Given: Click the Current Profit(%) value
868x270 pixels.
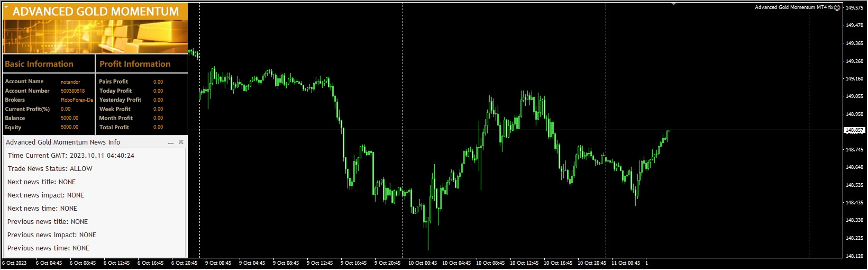Looking at the screenshot, I should tap(66, 109).
